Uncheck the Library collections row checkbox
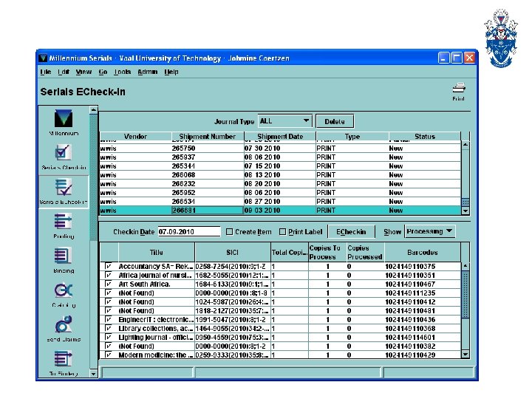The height and width of the screenshot is (399, 532). pos(108,328)
